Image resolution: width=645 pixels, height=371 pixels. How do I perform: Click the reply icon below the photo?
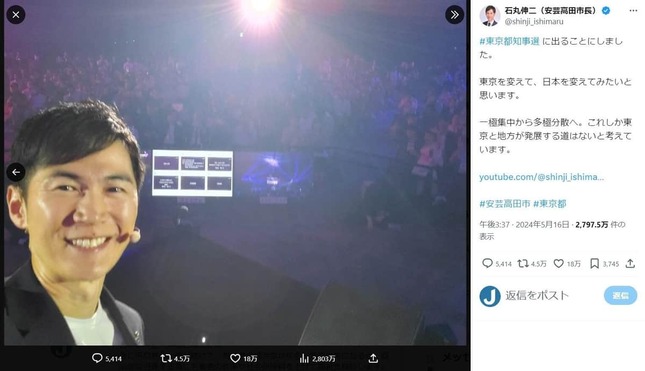click(x=97, y=358)
